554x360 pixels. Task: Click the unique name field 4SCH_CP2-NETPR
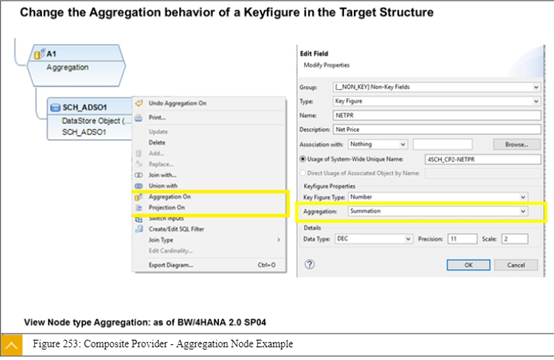483,159
